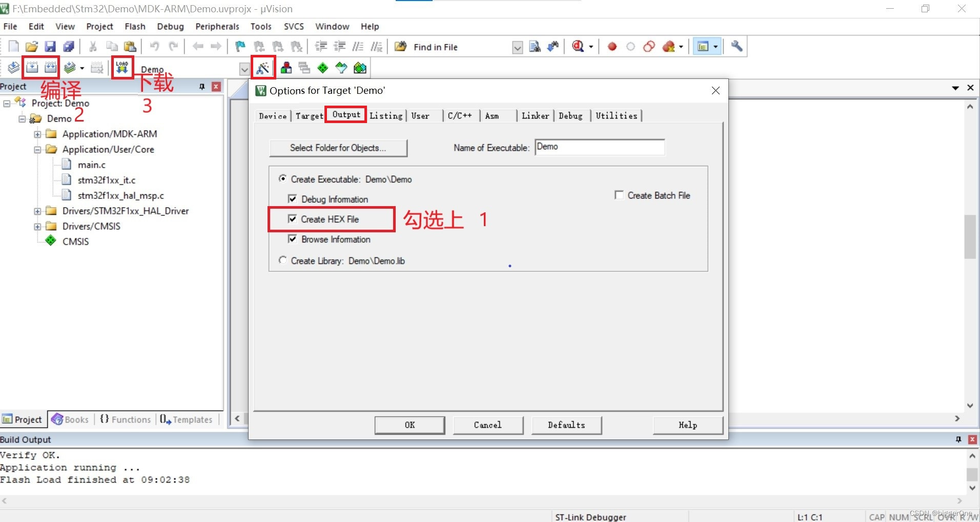Click the New file icon
The height and width of the screenshot is (522, 980).
click(x=14, y=47)
